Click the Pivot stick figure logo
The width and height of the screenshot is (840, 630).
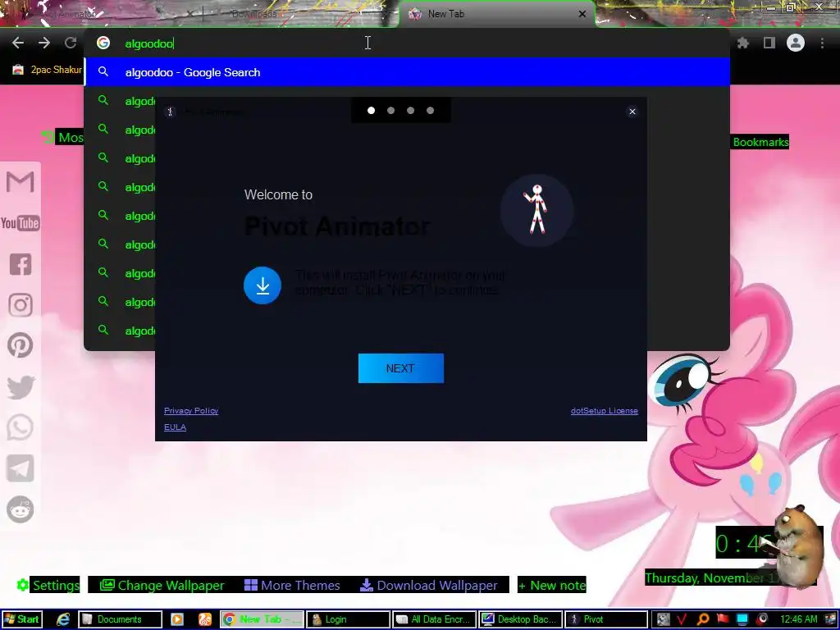point(536,210)
